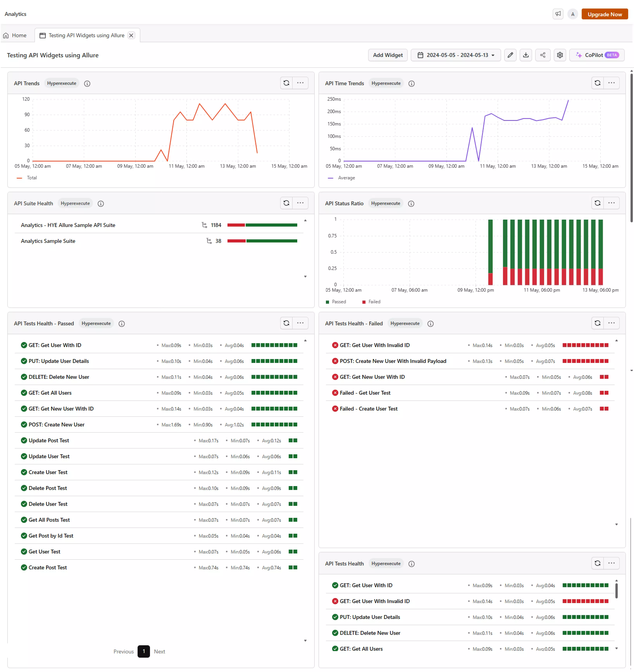Image resolution: width=634 pixels, height=672 pixels.
Task: Refresh the API Time Trends widget
Action: (597, 83)
